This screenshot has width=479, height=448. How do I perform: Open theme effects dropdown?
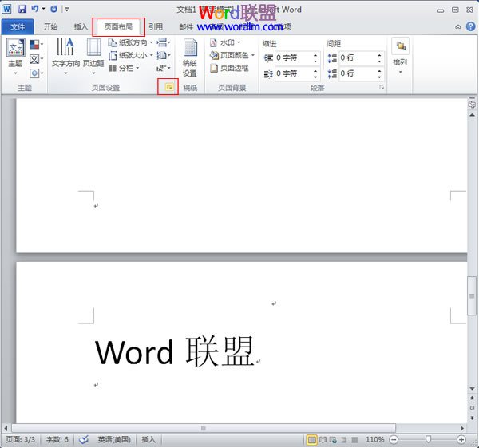click(x=37, y=73)
